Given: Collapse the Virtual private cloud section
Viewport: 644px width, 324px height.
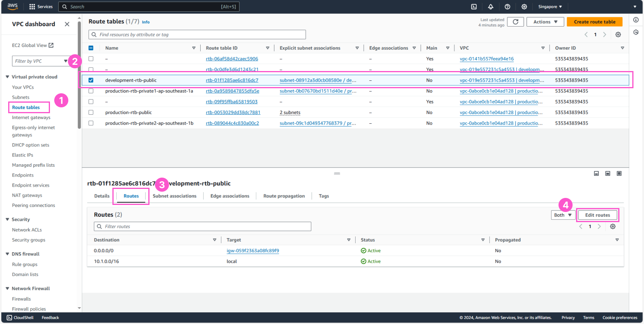Looking at the screenshot, I should [x=7, y=77].
